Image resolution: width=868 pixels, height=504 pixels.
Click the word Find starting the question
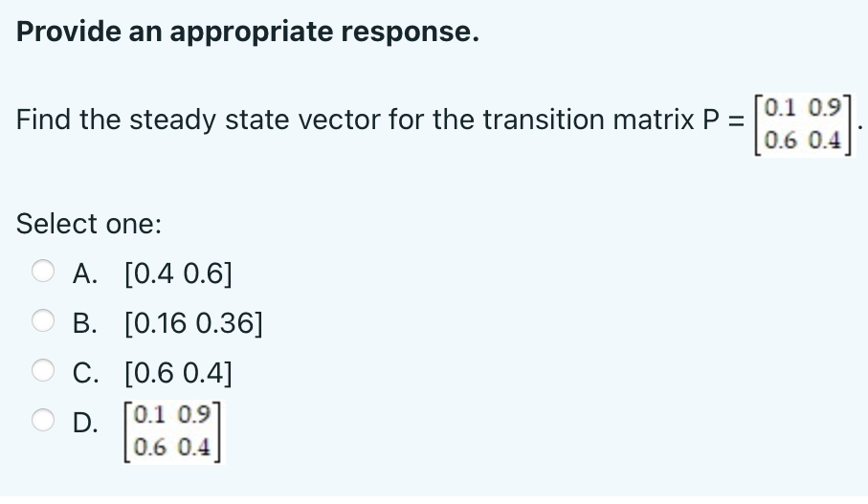click(43, 119)
